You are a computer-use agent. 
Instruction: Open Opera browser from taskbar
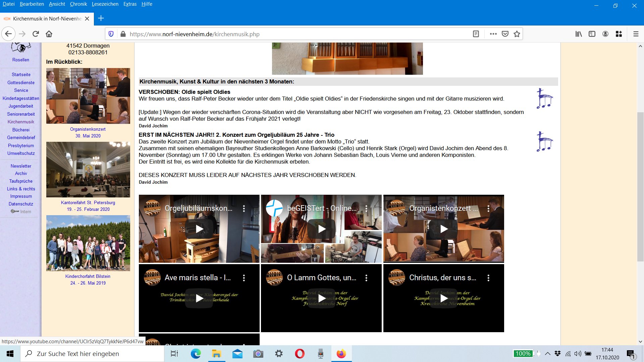(x=300, y=354)
